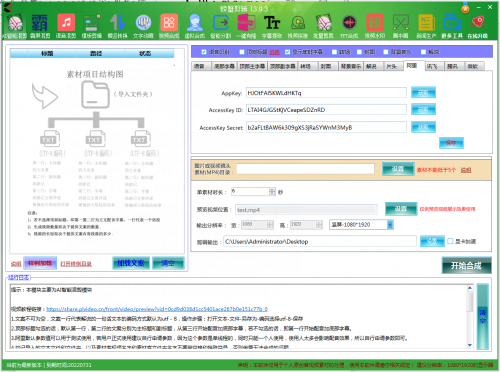Switch to the 背景音乐 tab

click(x=351, y=66)
